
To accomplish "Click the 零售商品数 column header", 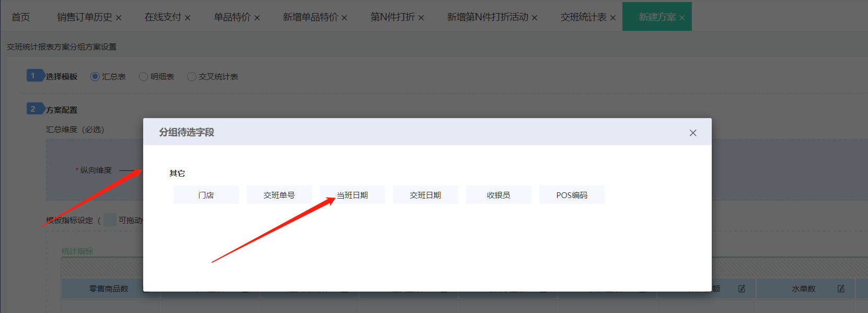I will (x=109, y=288).
